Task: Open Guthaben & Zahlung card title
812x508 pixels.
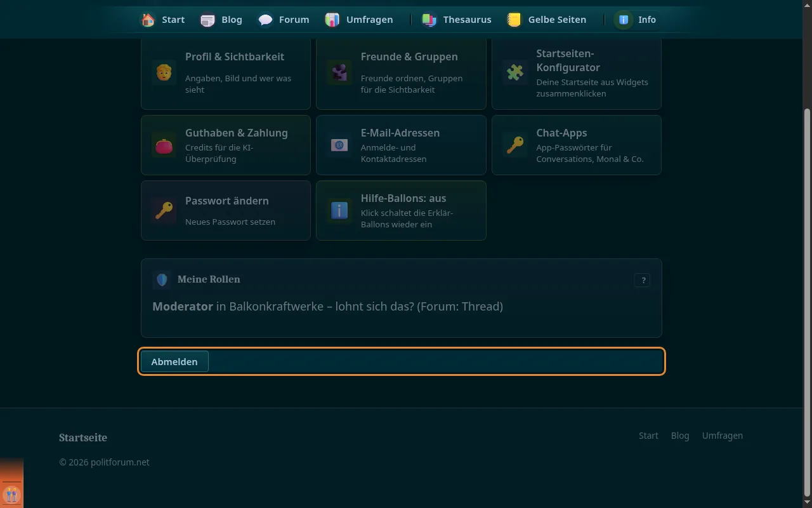Action: point(237,133)
